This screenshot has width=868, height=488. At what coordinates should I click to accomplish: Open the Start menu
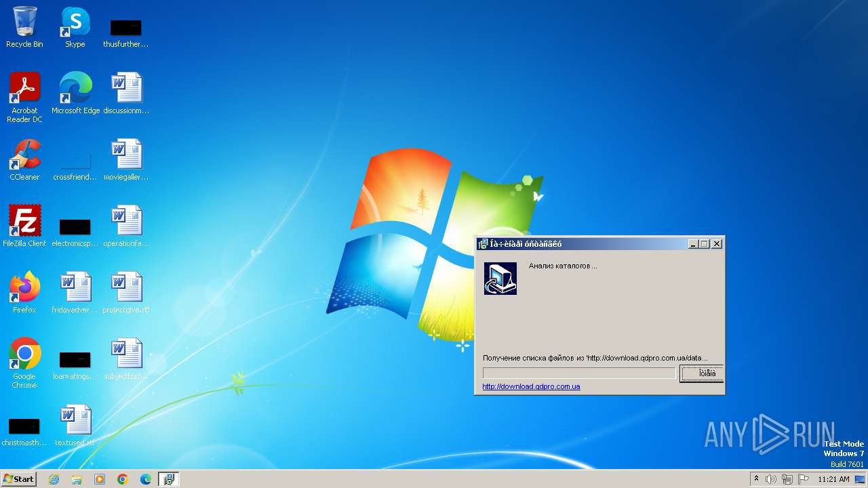19,479
